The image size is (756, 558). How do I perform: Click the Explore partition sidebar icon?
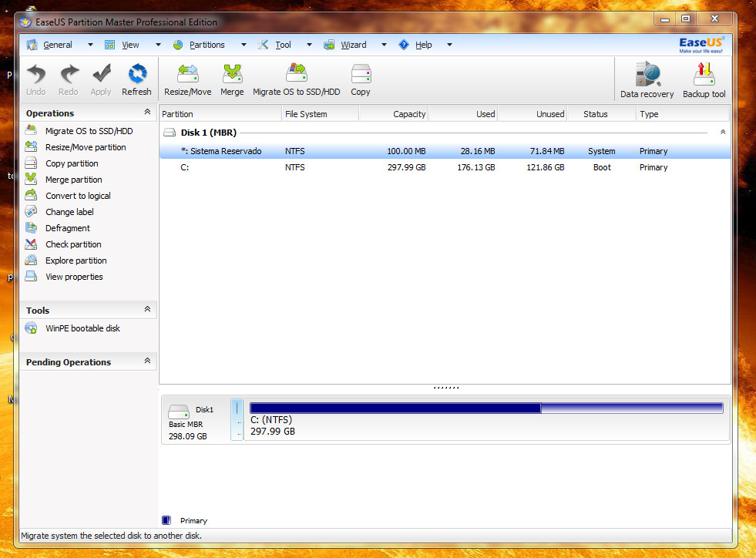tap(32, 260)
